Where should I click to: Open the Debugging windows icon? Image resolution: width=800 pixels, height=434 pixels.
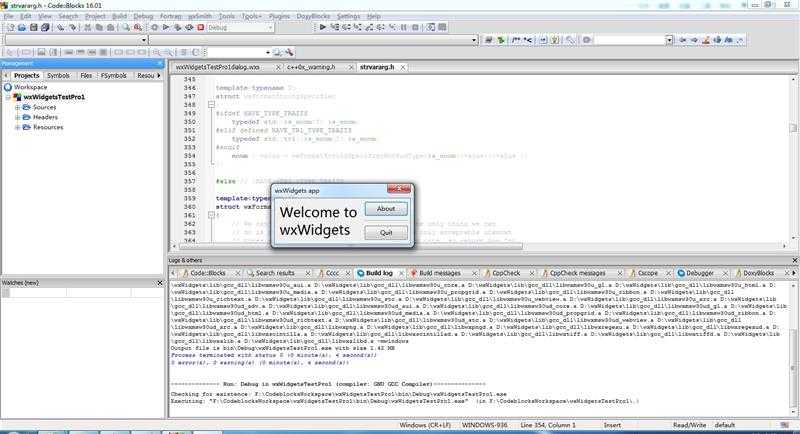(431, 27)
